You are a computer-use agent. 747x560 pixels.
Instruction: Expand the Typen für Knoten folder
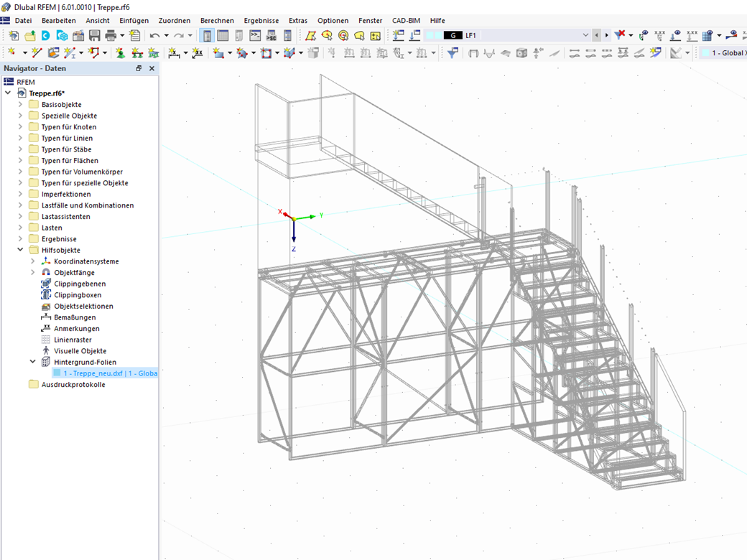coord(20,126)
